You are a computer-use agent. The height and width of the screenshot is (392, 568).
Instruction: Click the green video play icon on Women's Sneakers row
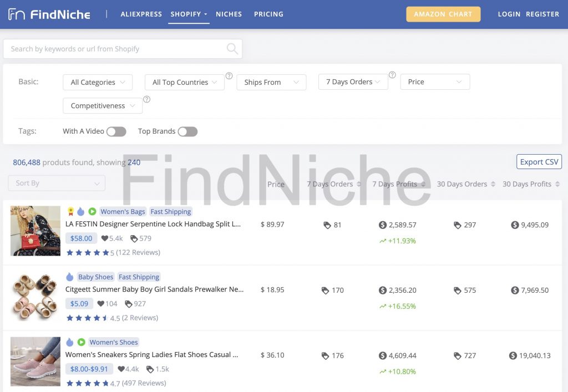tap(82, 342)
